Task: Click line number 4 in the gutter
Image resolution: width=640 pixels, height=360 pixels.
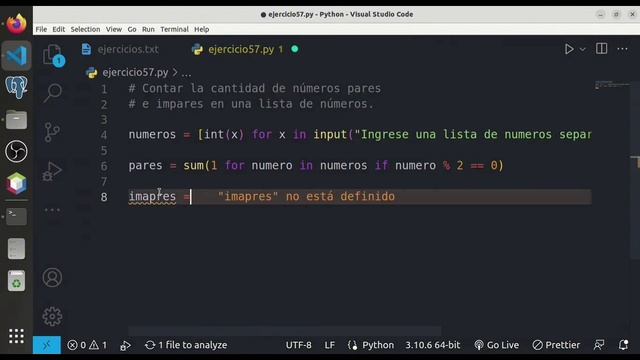Action: click(x=104, y=135)
